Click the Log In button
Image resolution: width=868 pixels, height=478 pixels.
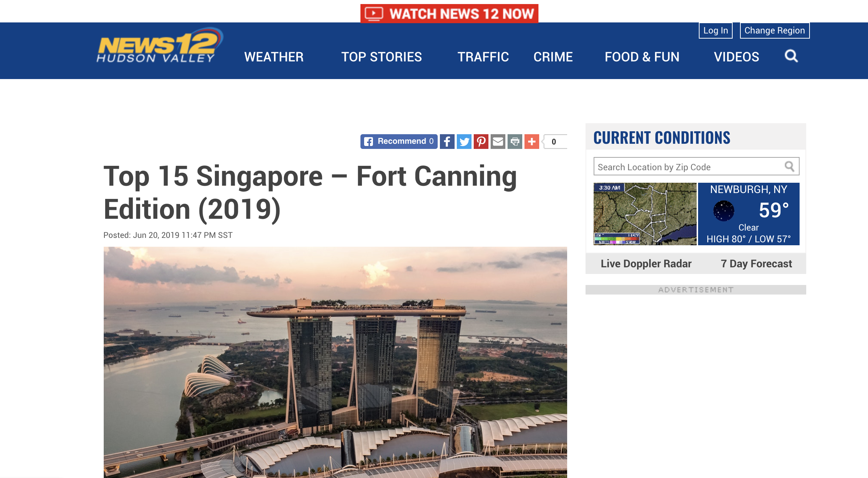click(x=715, y=31)
